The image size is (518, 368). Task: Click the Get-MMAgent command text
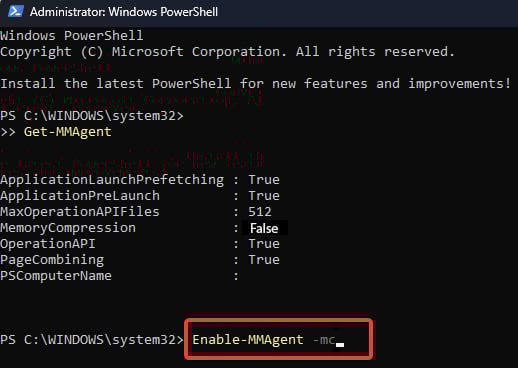click(x=68, y=132)
